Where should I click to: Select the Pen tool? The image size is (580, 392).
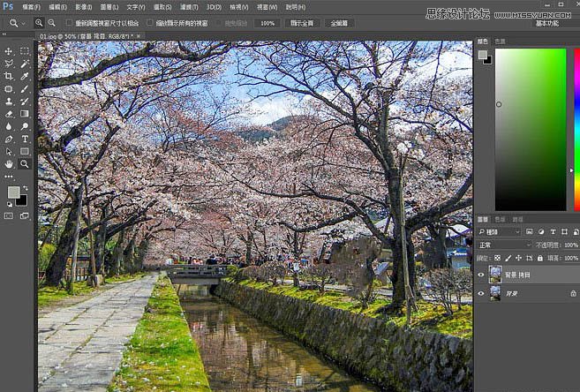tap(9, 139)
